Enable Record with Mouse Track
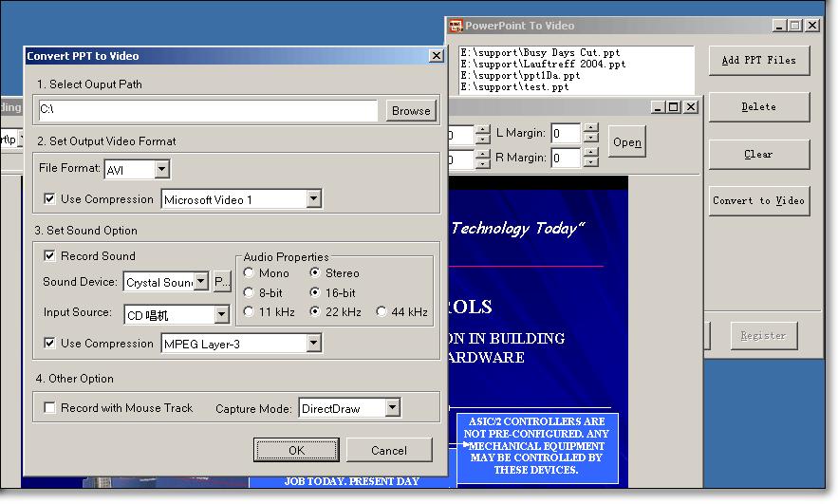Viewport: 838px width, 504px height. 50,408
